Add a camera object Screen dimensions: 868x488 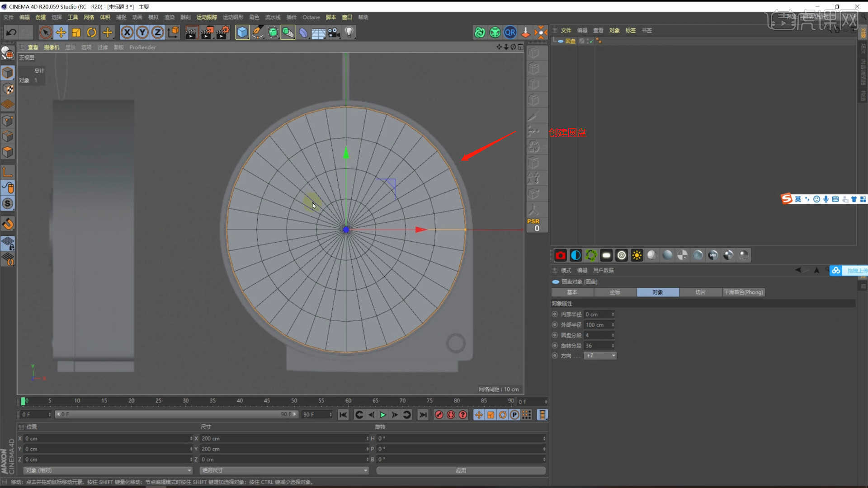point(334,32)
